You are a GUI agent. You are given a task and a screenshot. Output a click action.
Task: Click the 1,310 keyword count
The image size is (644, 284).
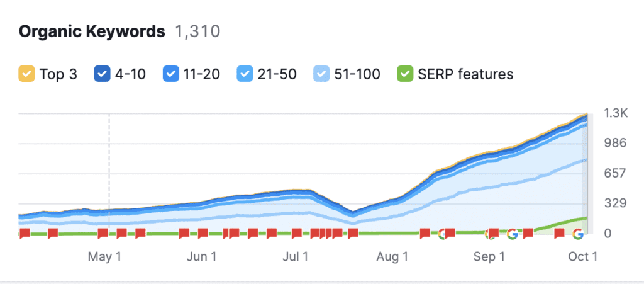click(197, 31)
